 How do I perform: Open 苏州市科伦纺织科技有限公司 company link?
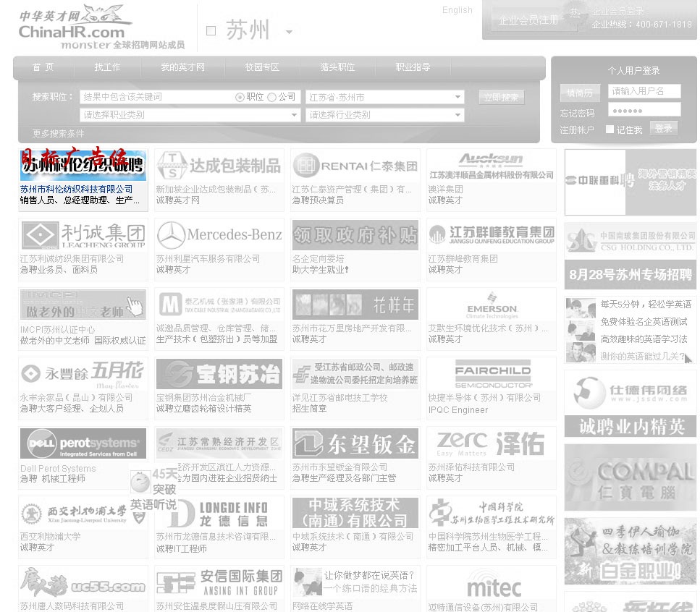coord(76,189)
